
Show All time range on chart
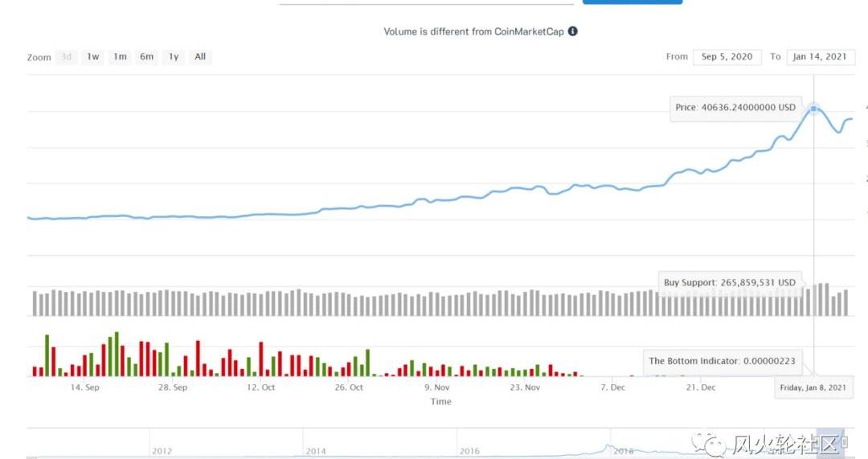(x=200, y=57)
